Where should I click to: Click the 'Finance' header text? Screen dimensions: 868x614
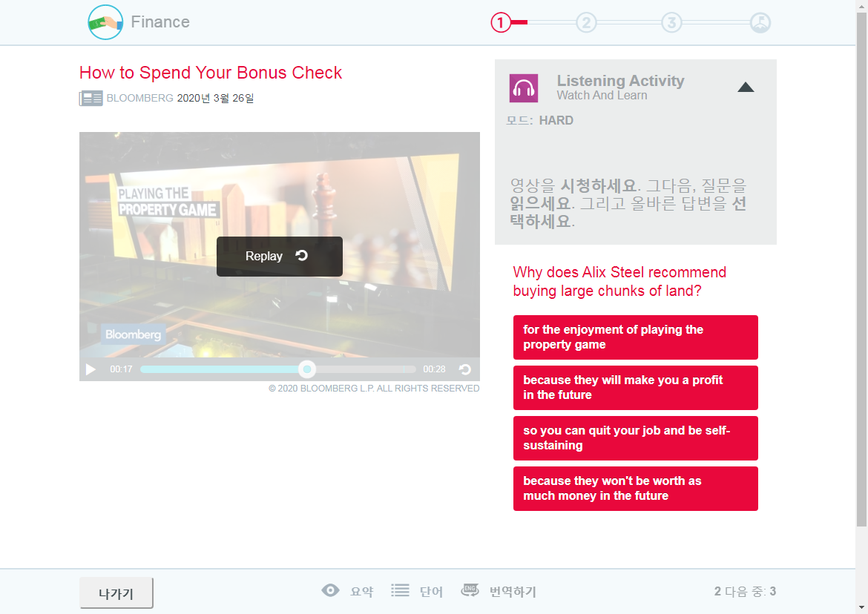click(x=160, y=22)
